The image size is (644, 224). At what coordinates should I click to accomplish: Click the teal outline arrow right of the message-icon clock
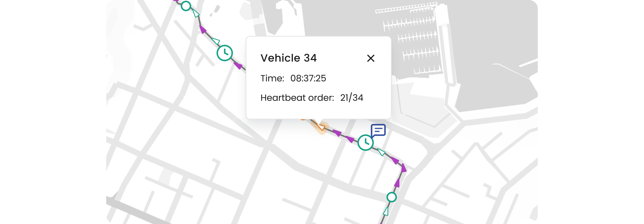[381, 152]
